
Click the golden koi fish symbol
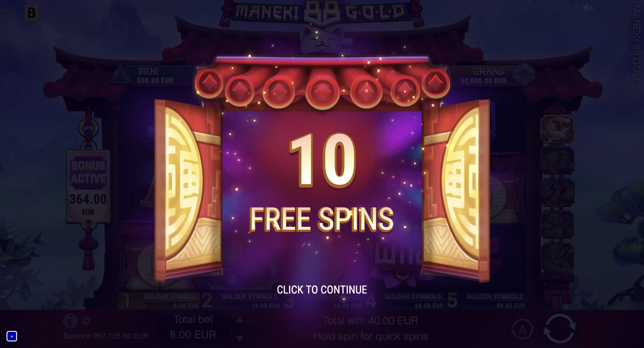pos(557,128)
